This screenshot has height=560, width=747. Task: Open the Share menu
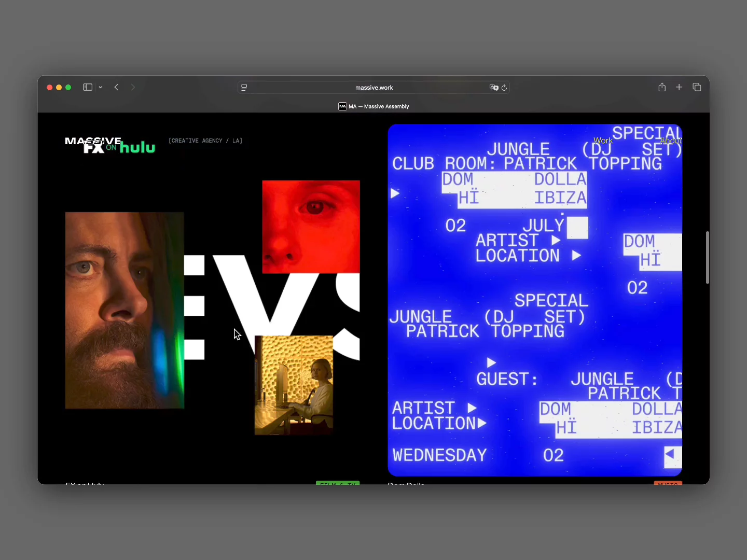(662, 87)
